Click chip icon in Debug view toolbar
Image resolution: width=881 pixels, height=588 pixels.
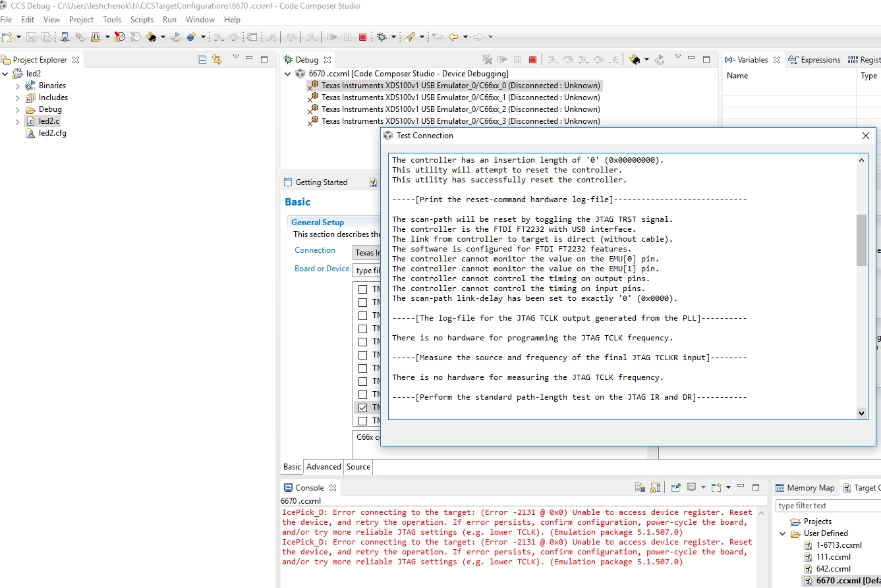635,59
